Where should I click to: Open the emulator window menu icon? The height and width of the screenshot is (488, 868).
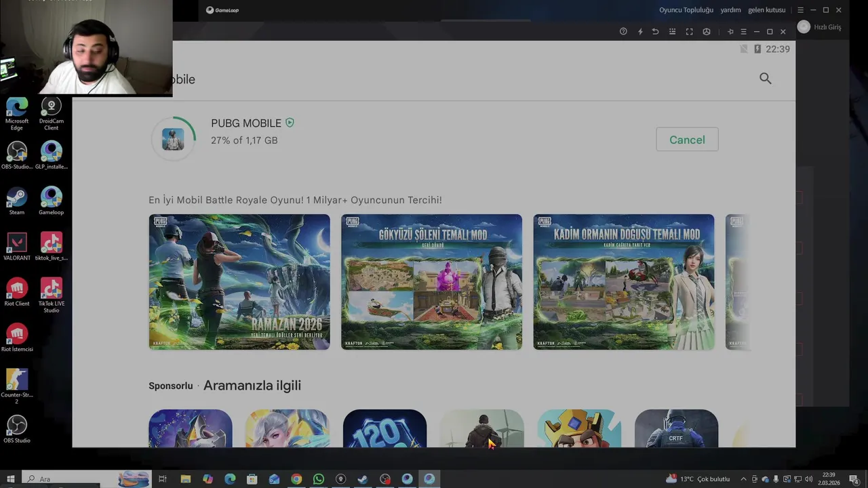coord(743,32)
